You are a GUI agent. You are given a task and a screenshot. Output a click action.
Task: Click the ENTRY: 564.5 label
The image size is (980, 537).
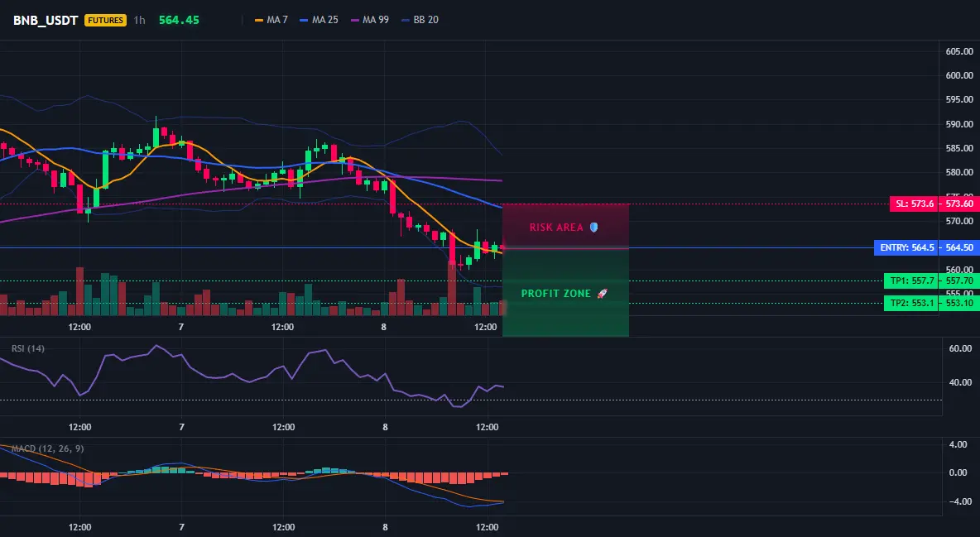tap(907, 247)
